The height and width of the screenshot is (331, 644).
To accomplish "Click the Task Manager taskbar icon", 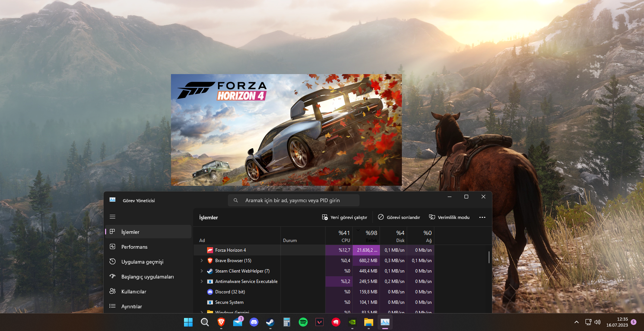I will tap(385, 322).
